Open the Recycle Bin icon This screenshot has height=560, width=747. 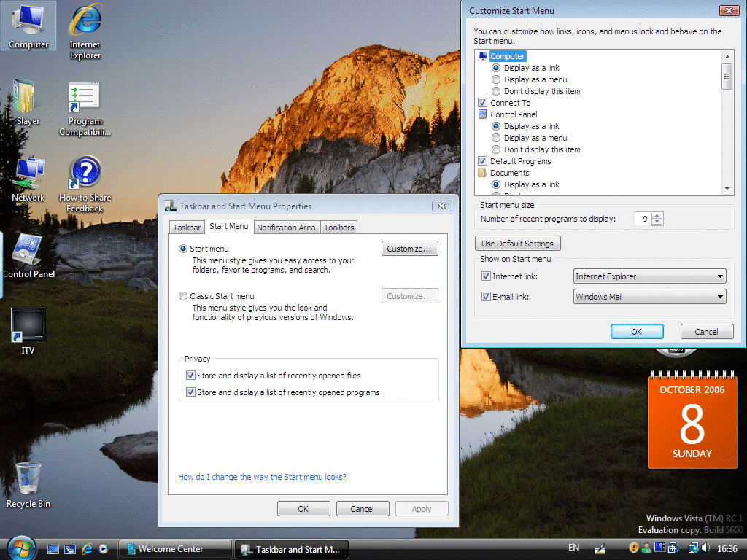pos(28,480)
